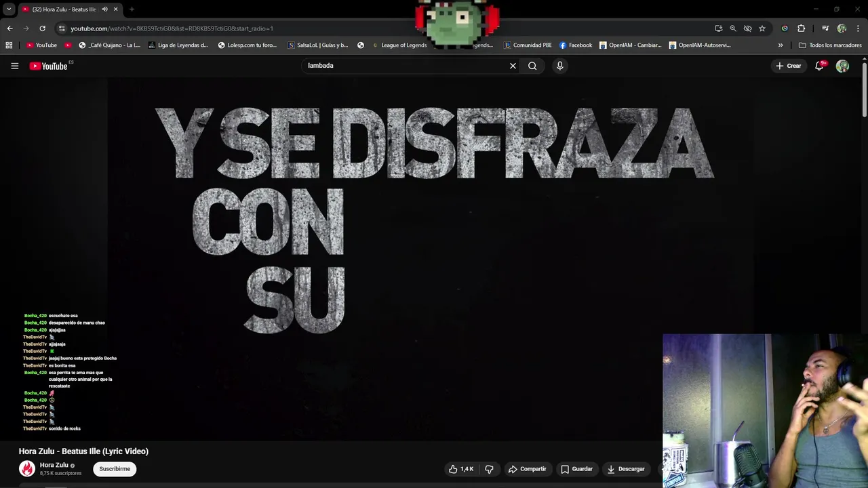Open the Chrome extensions puzzle menu

point(802,28)
